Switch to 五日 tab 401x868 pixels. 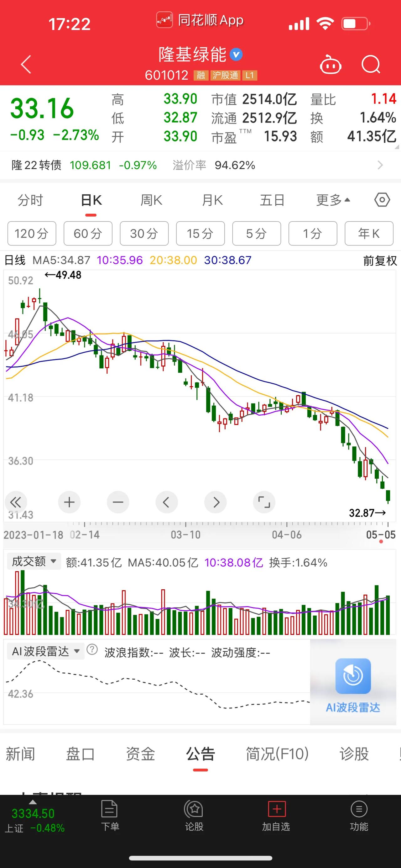pos(272,200)
